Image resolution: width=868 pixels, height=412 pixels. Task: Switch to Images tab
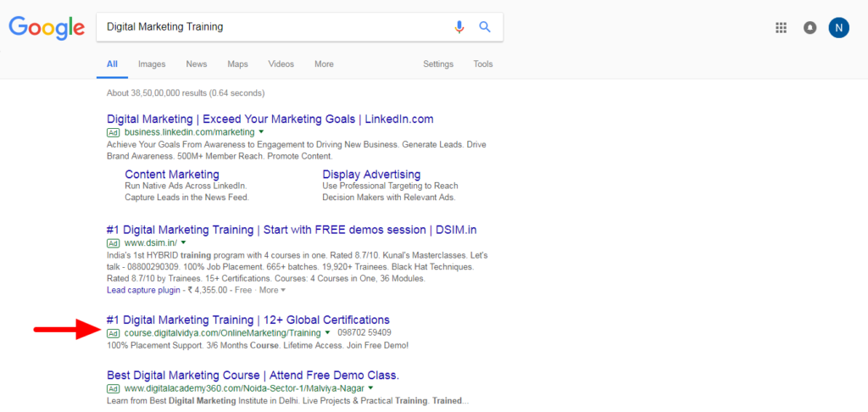pos(152,64)
